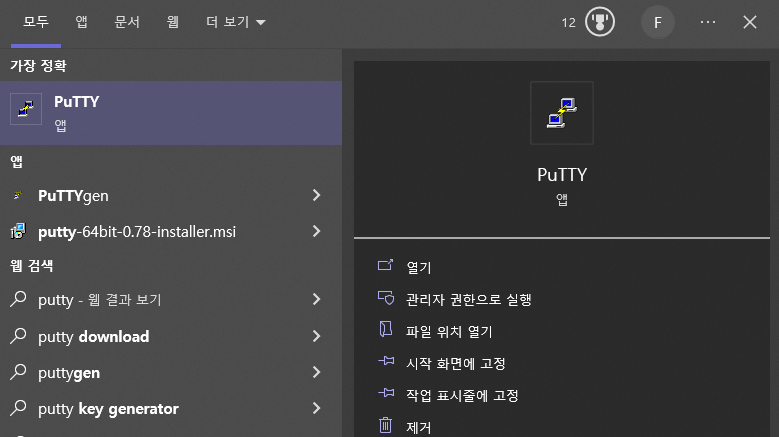This screenshot has height=437, width=779.
Task: Expand the putty key generator chevron
Action: point(316,408)
